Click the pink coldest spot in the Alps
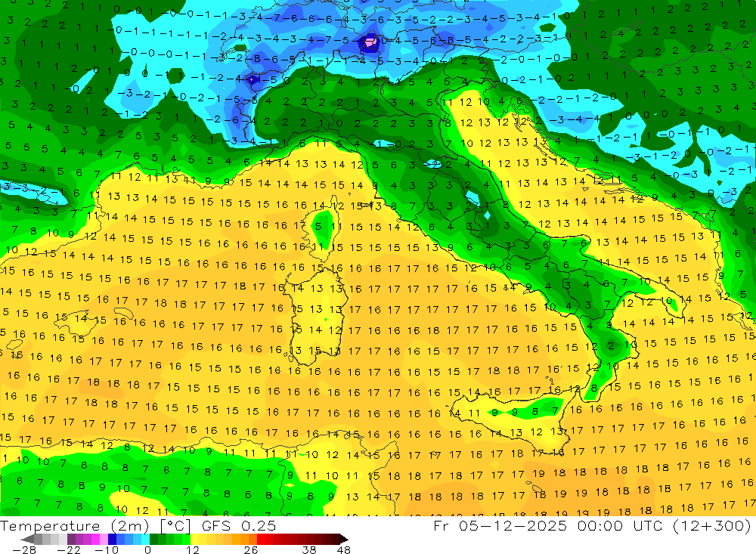The image size is (756, 554). point(370,43)
